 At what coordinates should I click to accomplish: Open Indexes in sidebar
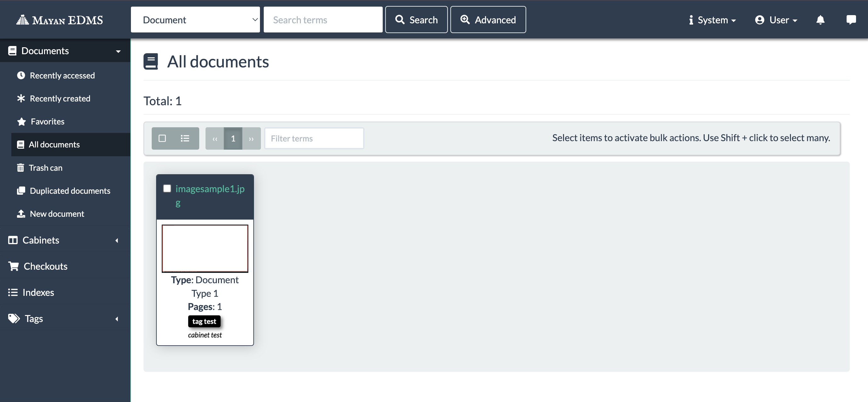click(x=38, y=292)
